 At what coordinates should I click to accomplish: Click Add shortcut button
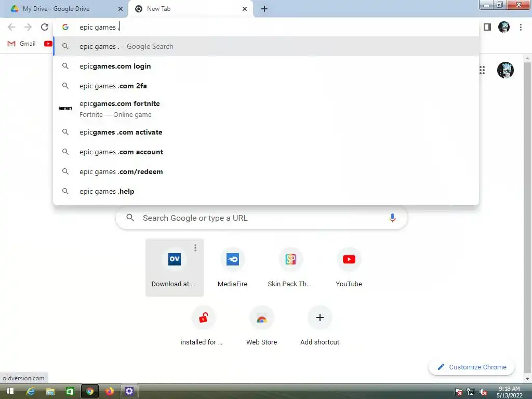320,326
